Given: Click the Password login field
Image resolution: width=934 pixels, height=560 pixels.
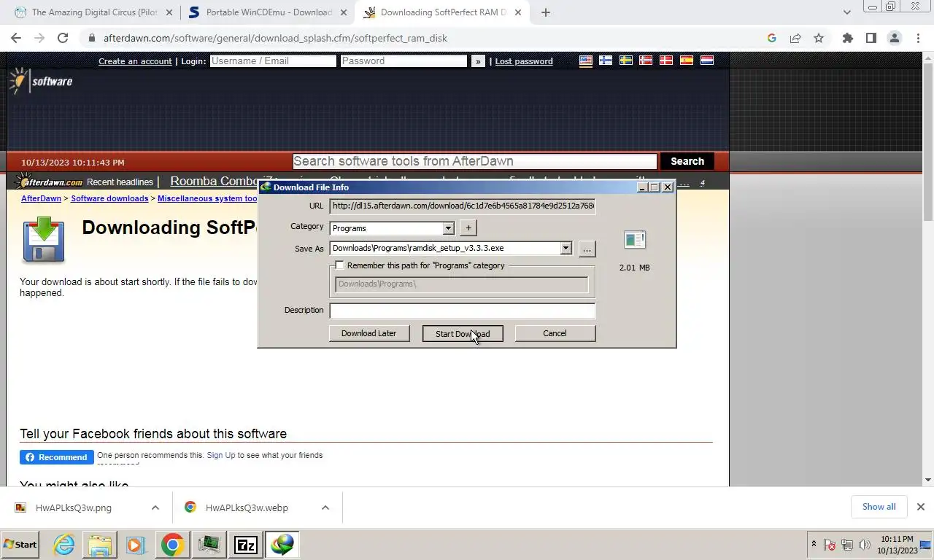Looking at the screenshot, I should coord(404,61).
